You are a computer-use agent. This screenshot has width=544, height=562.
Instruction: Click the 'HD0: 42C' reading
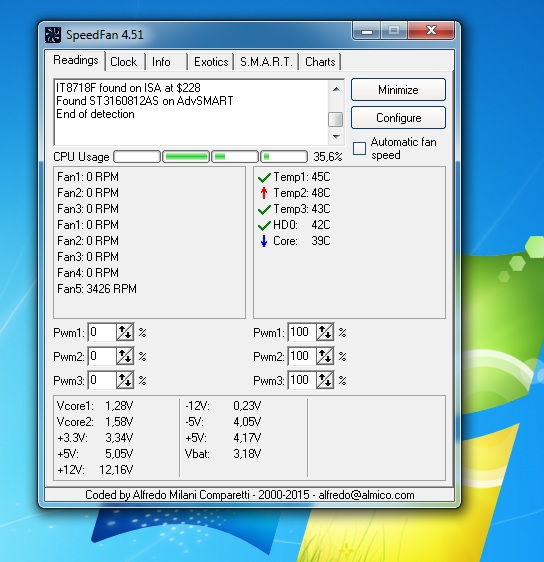click(x=302, y=225)
